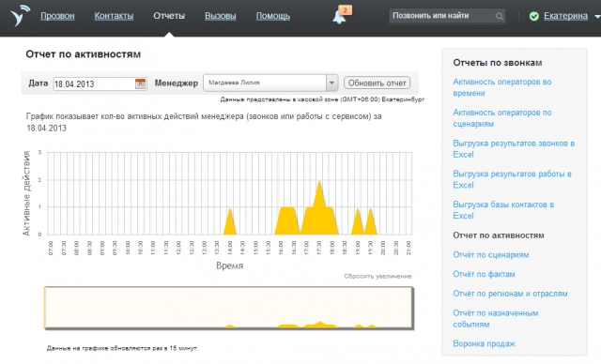Click the search magnifier icon
601x364 pixels.
tap(499, 16)
